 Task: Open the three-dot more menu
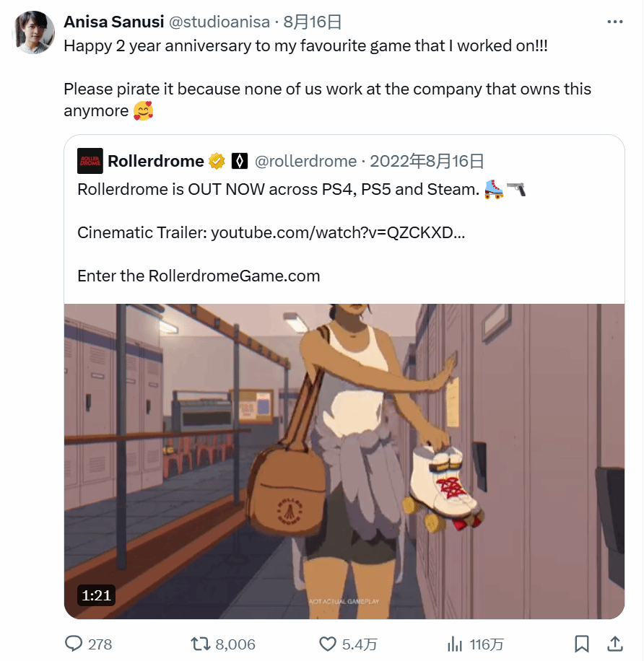coord(615,22)
